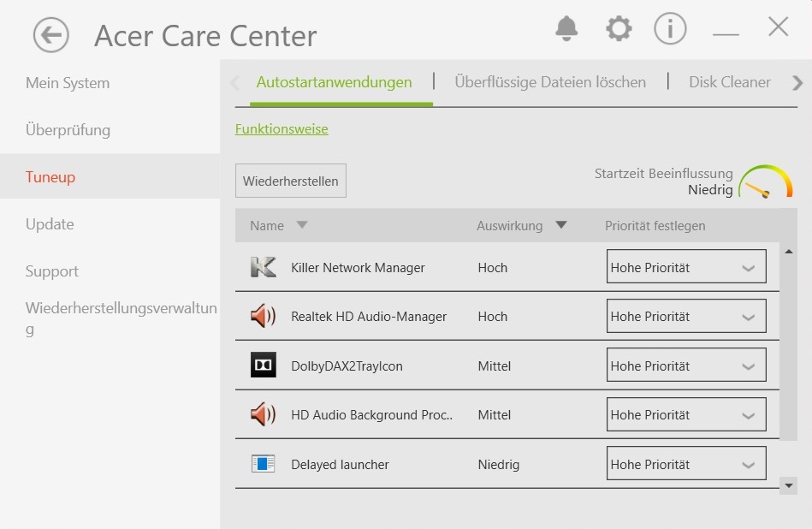Expand priority dropdown for DolbyDAX2TrayIcon

pyautogui.click(x=685, y=366)
